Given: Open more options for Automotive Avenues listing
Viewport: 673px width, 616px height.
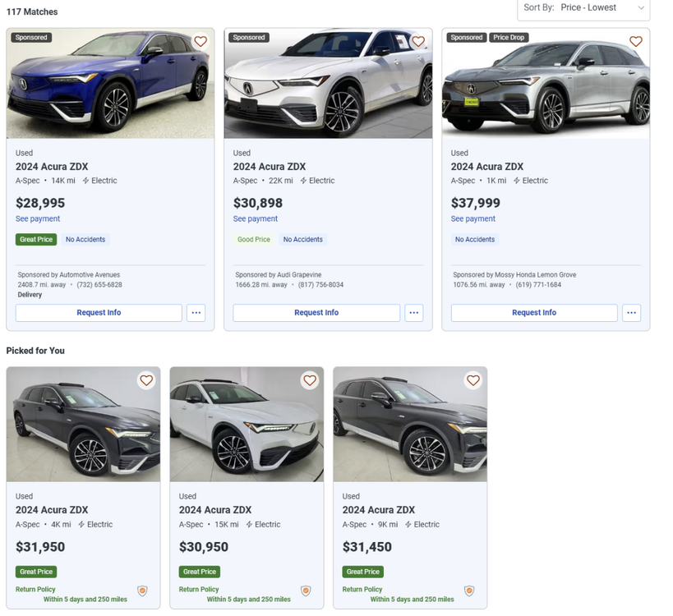Looking at the screenshot, I should pyautogui.click(x=196, y=313).
